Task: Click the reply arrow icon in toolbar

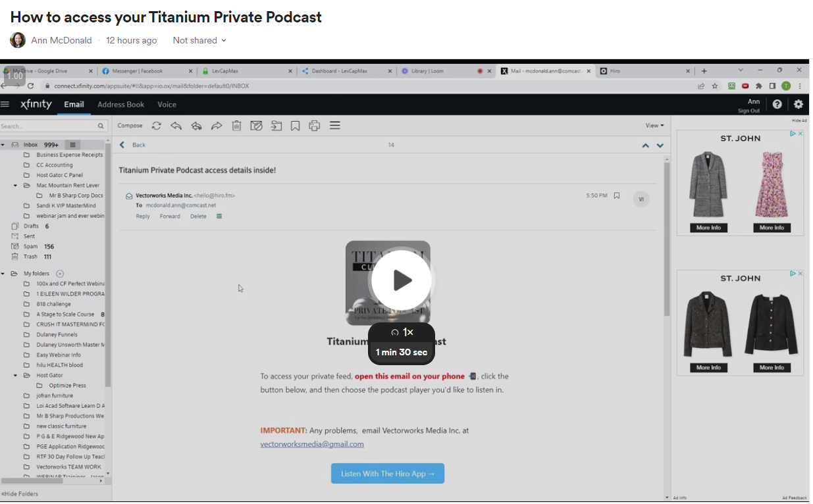Action: 176,125
